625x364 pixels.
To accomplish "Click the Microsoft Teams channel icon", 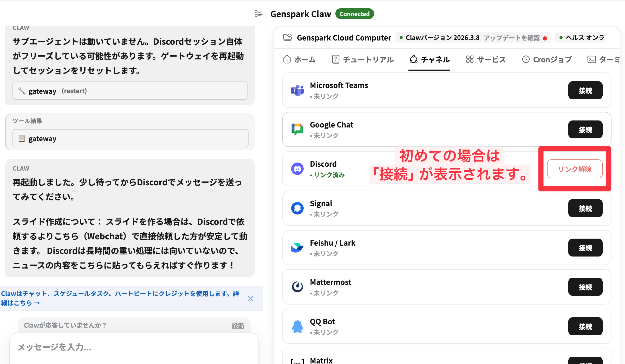I will pyautogui.click(x=297, y=91).
